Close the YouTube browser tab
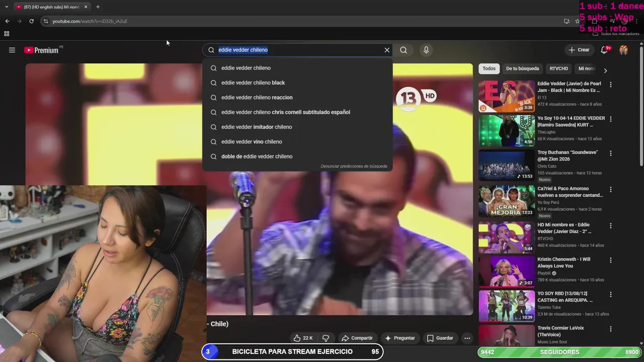Screen dimensions: 644x362 [x=86, y=7]
